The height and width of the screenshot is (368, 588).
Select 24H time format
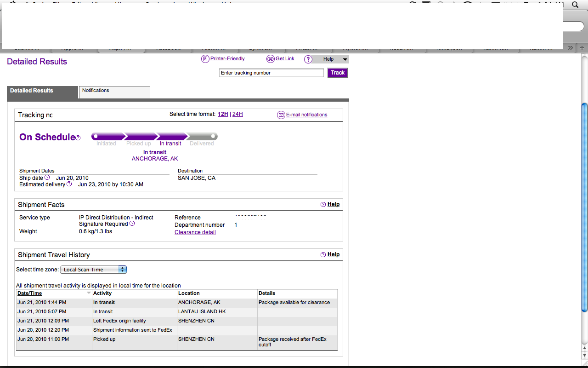pos(237,114)
